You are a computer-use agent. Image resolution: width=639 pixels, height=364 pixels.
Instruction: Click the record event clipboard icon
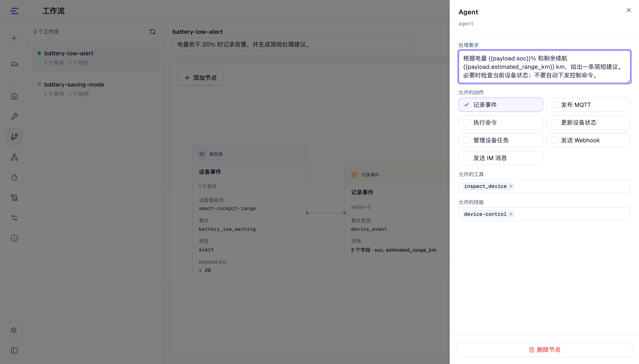354,174
